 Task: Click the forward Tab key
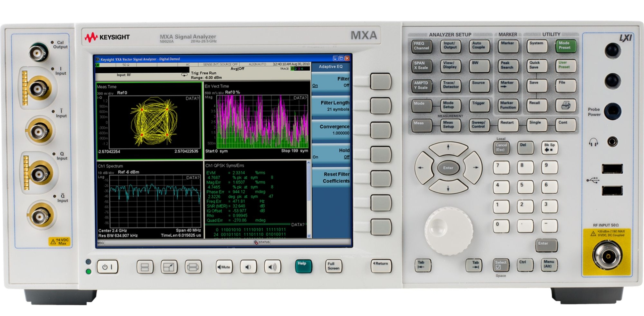pos(474,265)
